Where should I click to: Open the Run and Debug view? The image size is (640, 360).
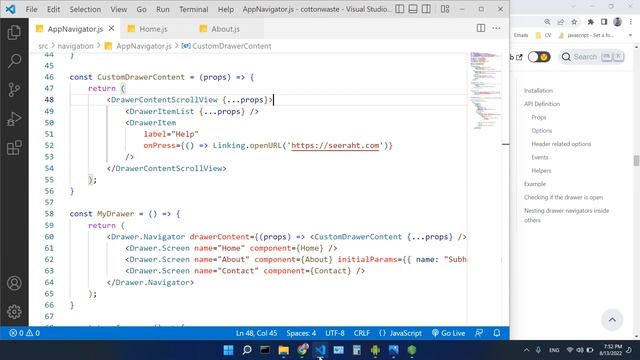[x=14, y=119]
